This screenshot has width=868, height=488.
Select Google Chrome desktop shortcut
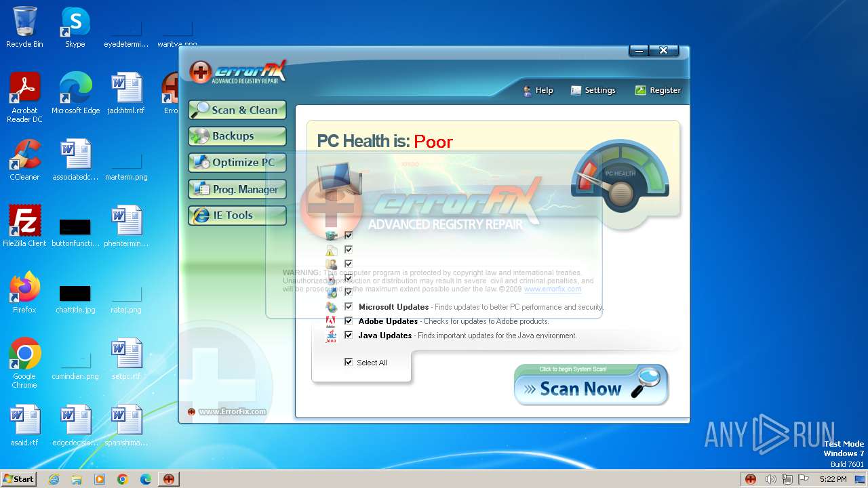click(x=24, y=363)
